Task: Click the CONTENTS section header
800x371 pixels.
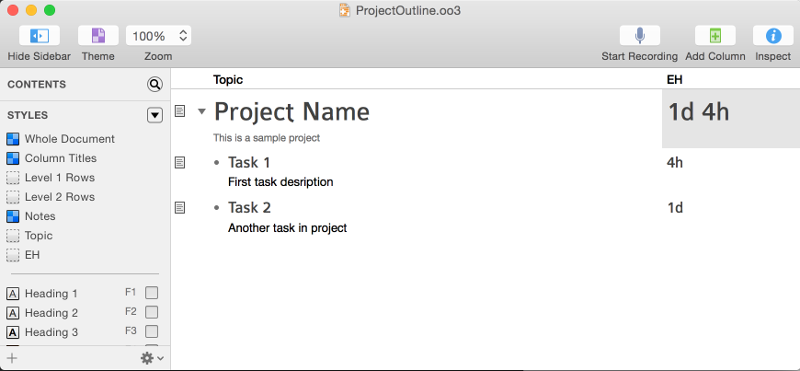Action: point(37,84)
